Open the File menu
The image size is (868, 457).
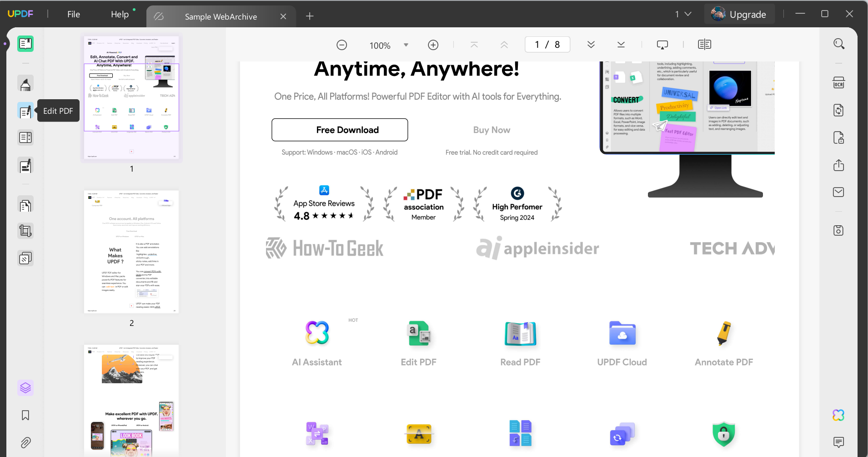pyautogui.click(x=74, y=14)
